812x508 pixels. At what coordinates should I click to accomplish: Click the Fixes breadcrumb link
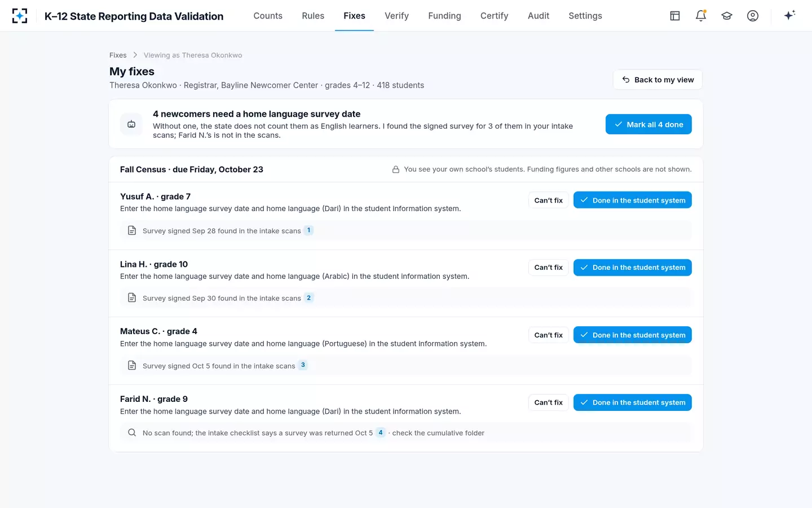[x=118, y=55]
